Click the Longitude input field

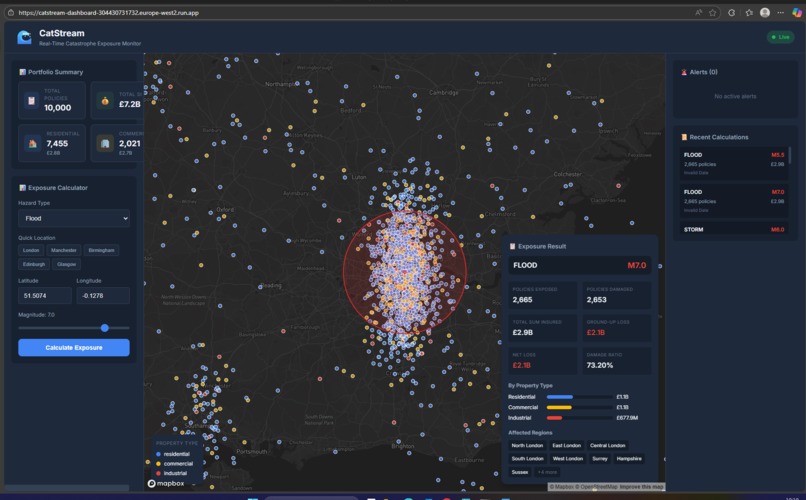(x=103, y=295)
